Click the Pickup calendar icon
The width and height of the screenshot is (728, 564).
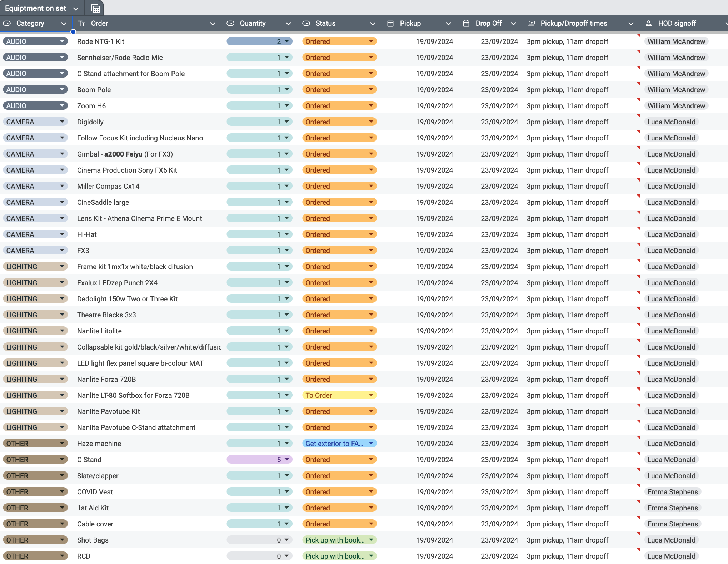click(390, 23)
